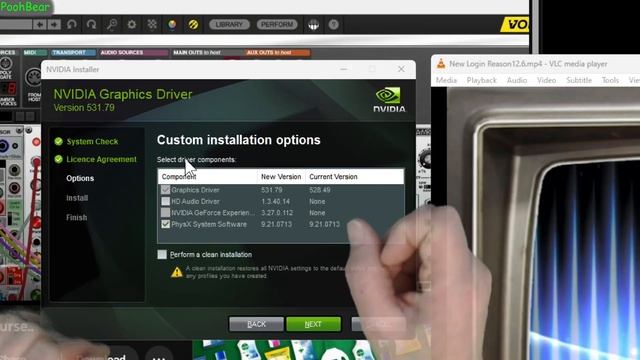Click the VLC video playback area
The width and height of the screenshot is (640, 360).
tap(543, 224)
